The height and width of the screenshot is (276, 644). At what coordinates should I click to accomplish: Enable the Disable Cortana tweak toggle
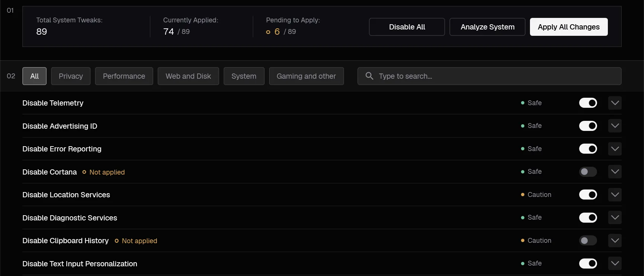point(588,172)
